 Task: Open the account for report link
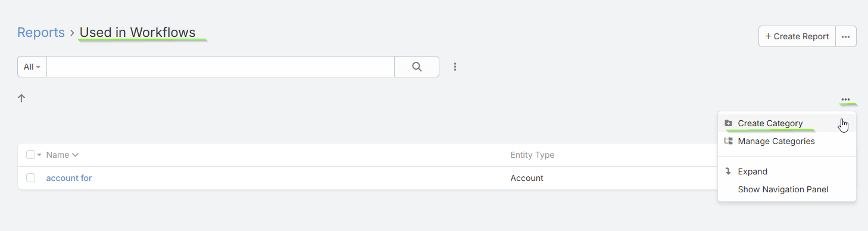click(69, 178)
